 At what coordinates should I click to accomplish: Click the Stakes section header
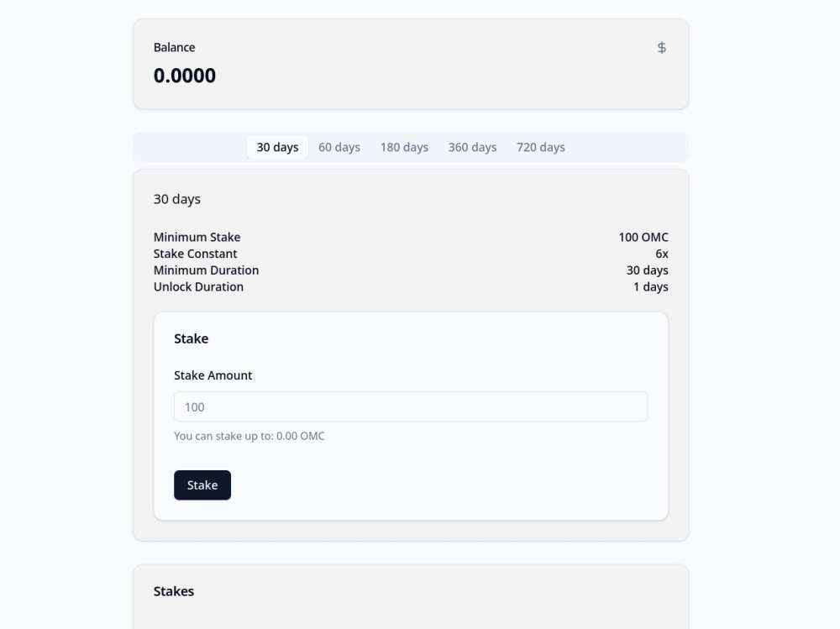coord(174,590)
